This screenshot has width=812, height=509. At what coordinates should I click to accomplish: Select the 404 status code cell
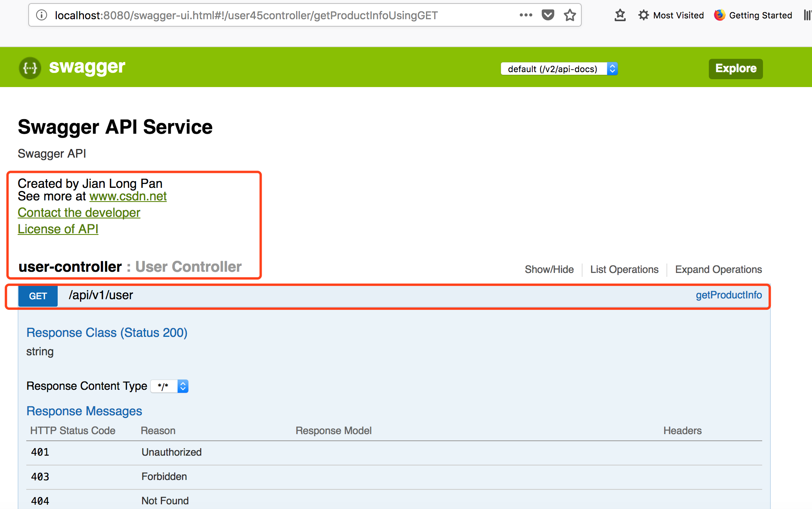(40, 501)
